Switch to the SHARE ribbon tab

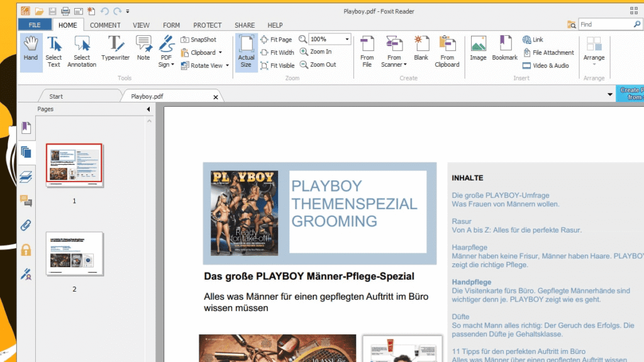(245, 25)
